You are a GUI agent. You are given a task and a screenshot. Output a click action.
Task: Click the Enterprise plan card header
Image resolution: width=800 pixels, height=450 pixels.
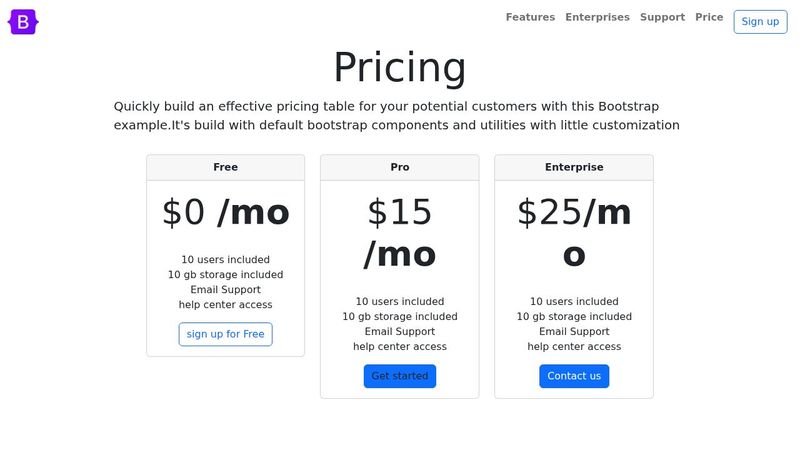click(x=574, y=167)
